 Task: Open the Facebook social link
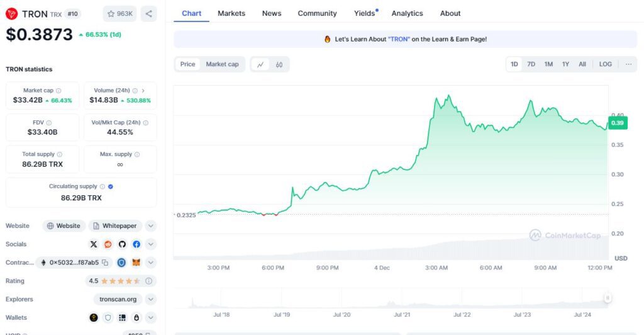tap(136, 244)
